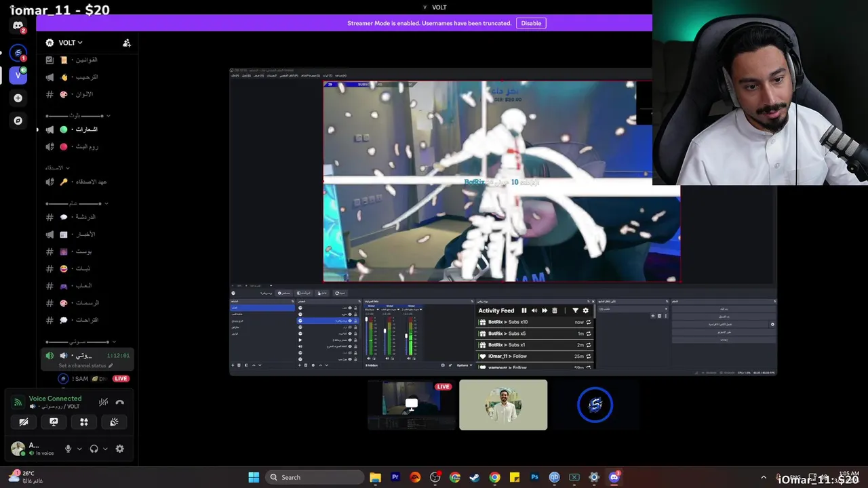The height and width of the screenshot is (488, 868).
Task: Open the Windows Start menu
Action: [254, 477]
